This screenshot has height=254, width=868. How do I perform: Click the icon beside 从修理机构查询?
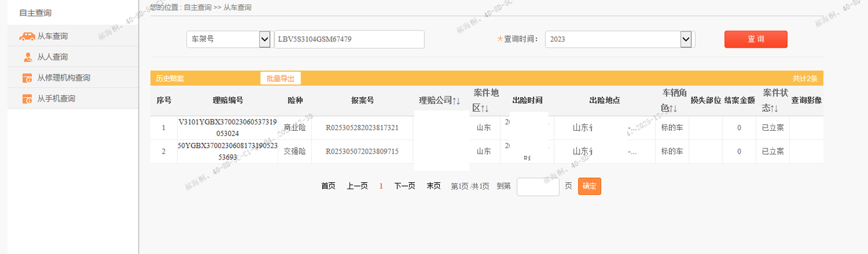(27, 78)
